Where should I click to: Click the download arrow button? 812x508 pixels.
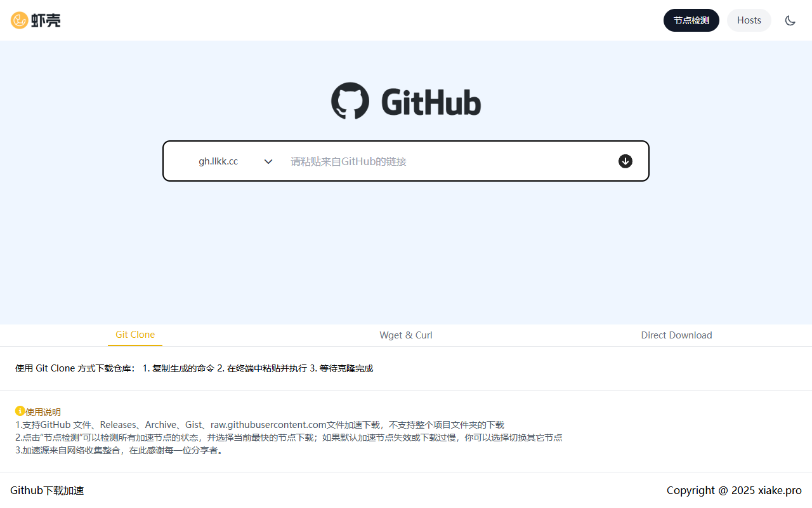625,161
